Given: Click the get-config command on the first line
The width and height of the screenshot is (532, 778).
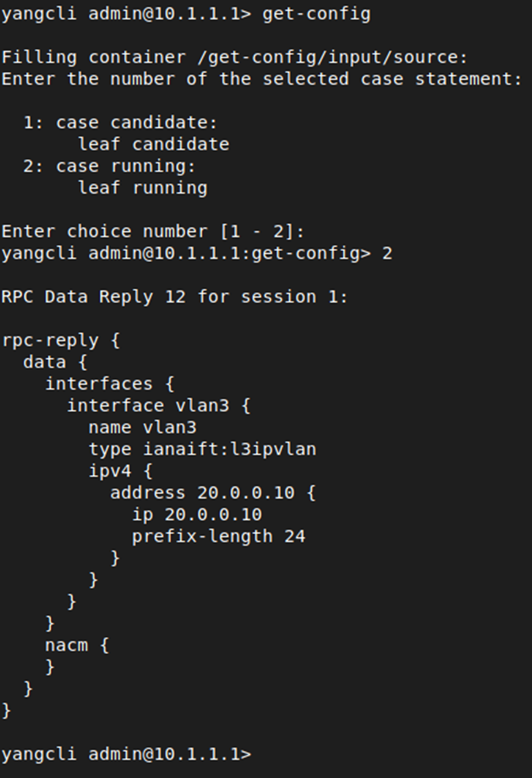Looking at the screenshot, I should coord(316,14).
